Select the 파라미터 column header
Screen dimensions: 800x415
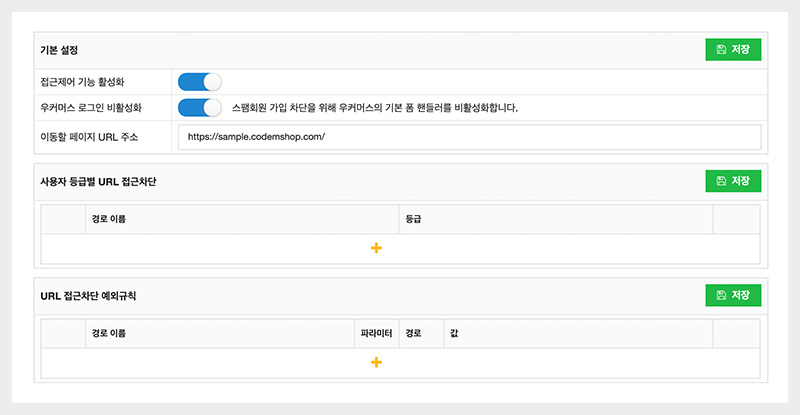click(x=376, y=332)
